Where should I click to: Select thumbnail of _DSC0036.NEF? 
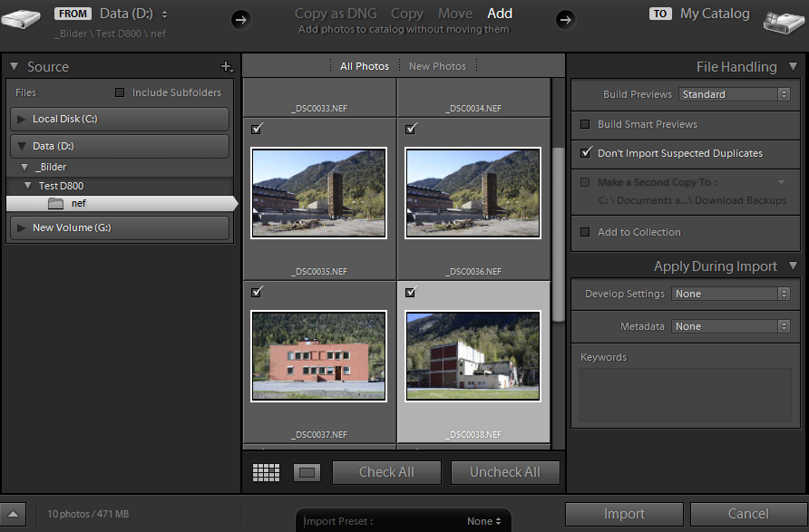(473, 193)
